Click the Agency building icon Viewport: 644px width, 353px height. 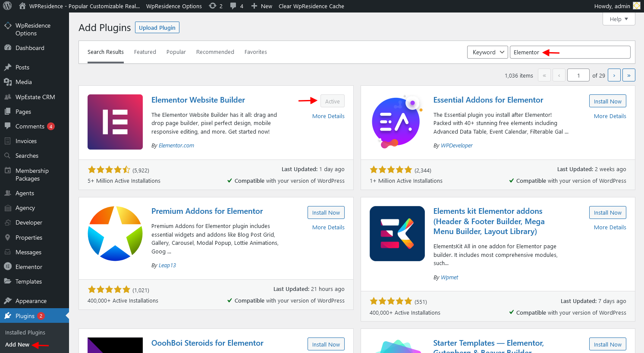click(x=8, y=208)
